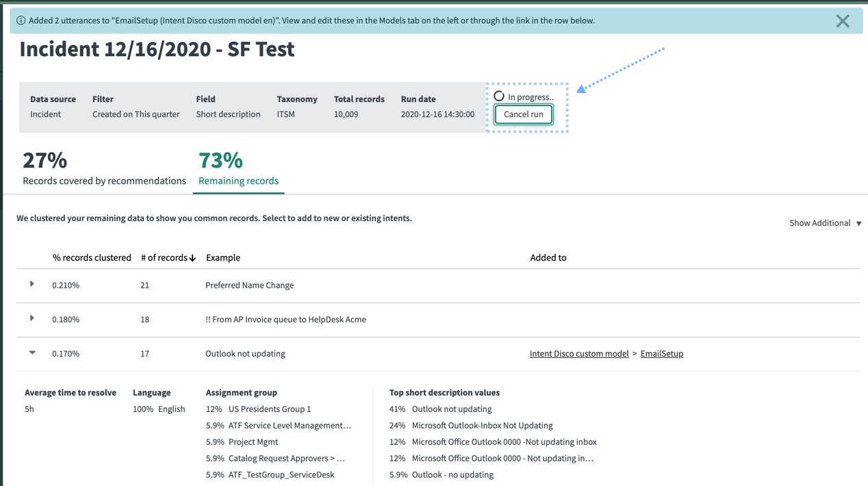Click 'Outlook - no updating' value

click(x=452, y=475)
